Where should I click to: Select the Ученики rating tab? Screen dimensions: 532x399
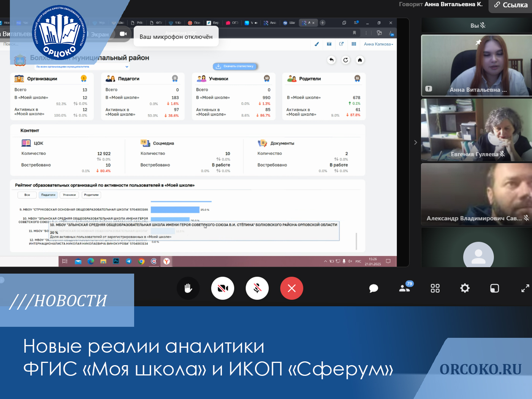click(x=69, y=195)
